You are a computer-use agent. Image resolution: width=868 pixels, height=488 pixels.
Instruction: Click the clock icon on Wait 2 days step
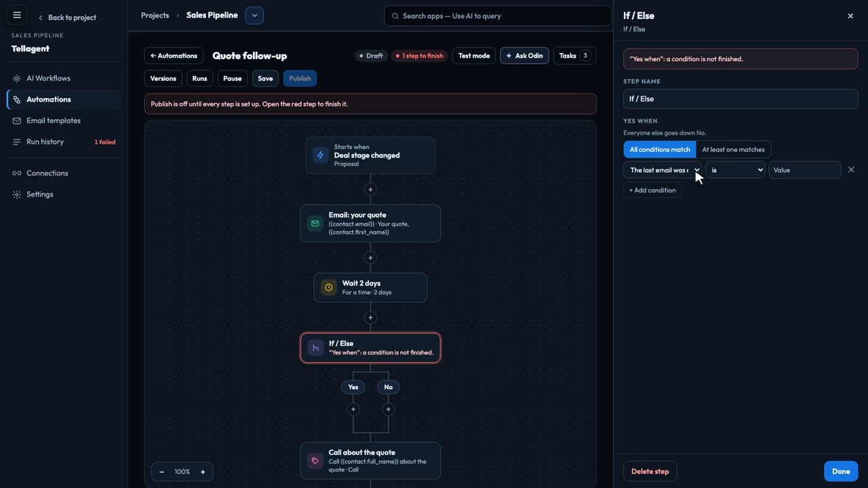click(328, 287)
